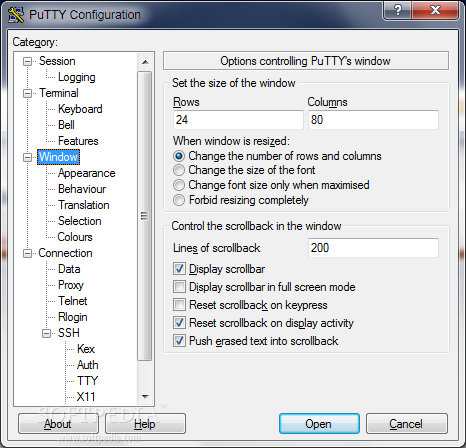Screen dimensions: 466x448
Task: Click the context help question mark button
Action: (398, 10)
